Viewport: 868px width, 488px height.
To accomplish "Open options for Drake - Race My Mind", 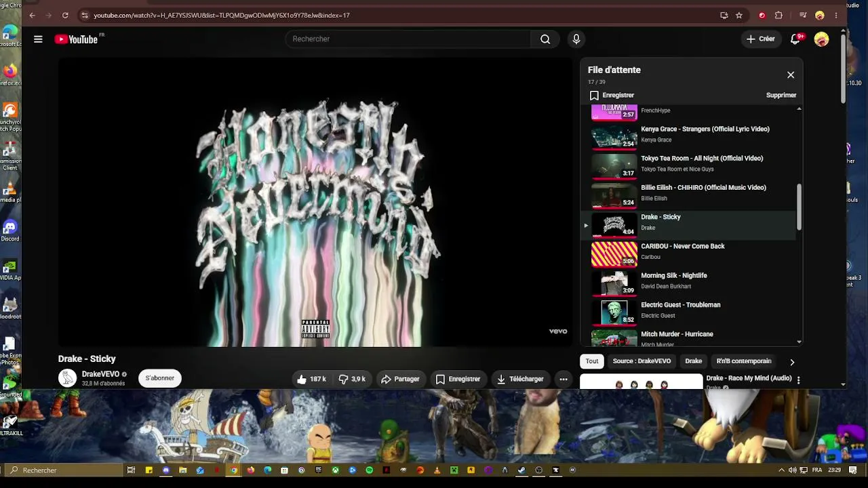I will coord(798,380).
